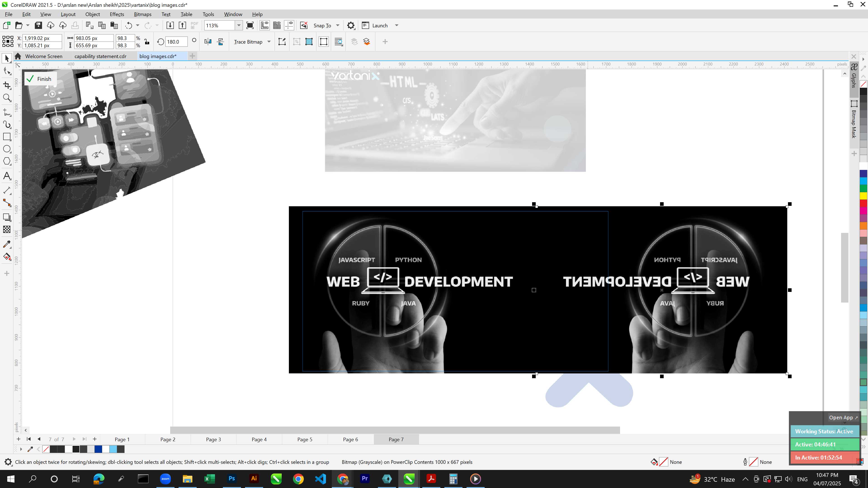Image resolution: width=868 pixels, height=488 pixels.
Task: Expand the Snap To dropdown
Action: (338, 26)
